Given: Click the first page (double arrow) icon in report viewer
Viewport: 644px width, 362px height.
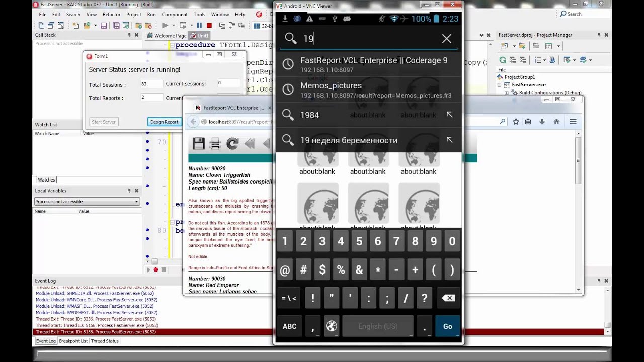Looking at the screenshot, I should [x=250, y=144].
